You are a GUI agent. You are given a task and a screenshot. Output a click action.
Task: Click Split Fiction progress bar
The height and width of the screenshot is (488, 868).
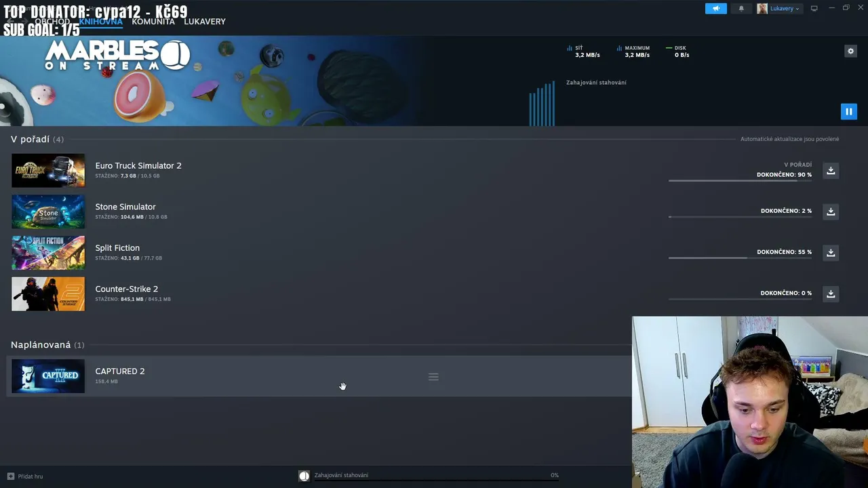[x=740, y=258]
